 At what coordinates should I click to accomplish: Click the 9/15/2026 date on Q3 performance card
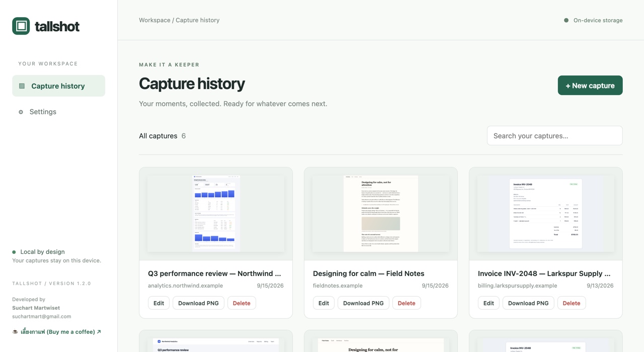click(270, 286)
